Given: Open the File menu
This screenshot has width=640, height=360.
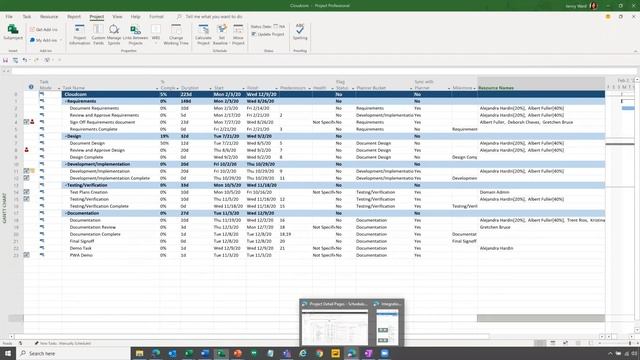Looking at the screenshot, I should click(9, 17).
